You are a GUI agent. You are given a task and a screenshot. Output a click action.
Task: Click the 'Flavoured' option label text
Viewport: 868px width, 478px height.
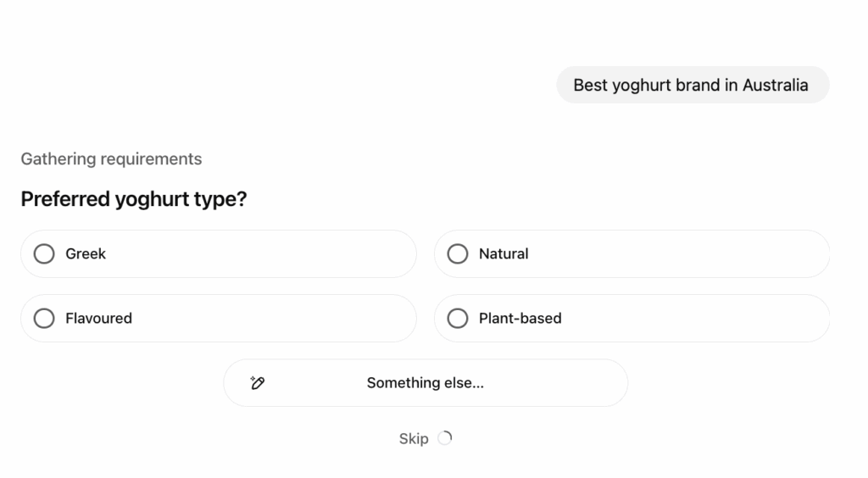pos(98,318)
